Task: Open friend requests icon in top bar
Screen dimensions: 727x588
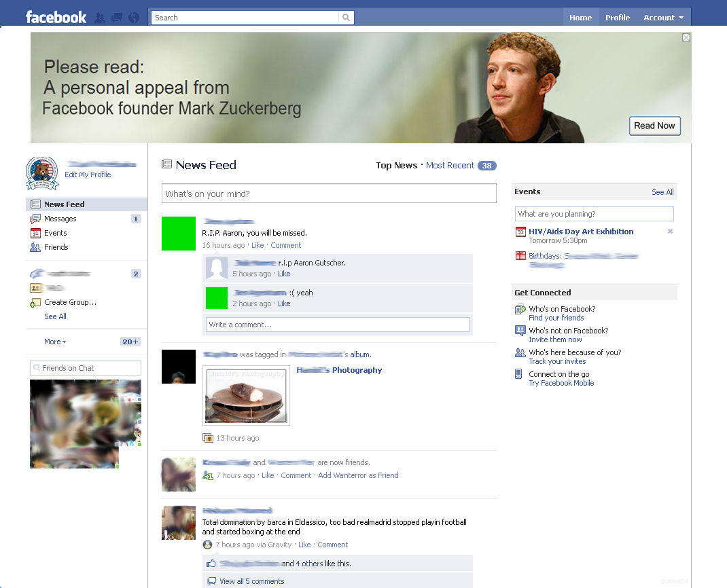Action: tap(100, 18)
